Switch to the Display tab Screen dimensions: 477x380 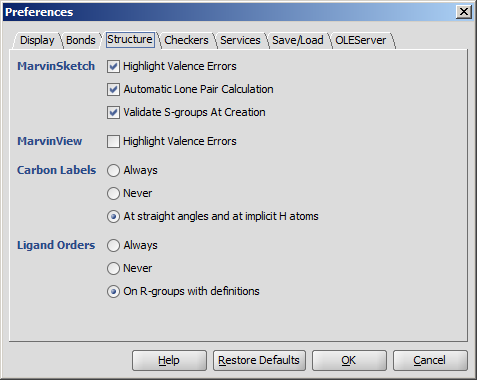tap(37, 40)
